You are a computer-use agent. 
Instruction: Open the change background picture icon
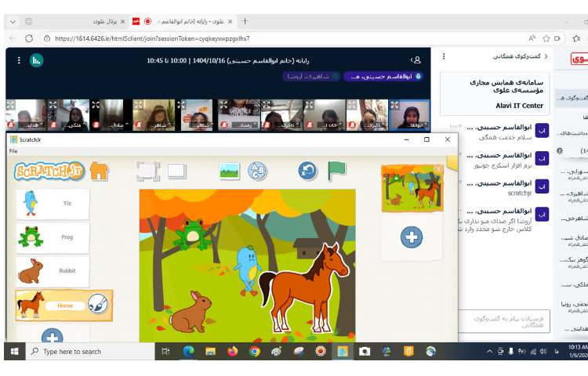(x=229, y=170)
